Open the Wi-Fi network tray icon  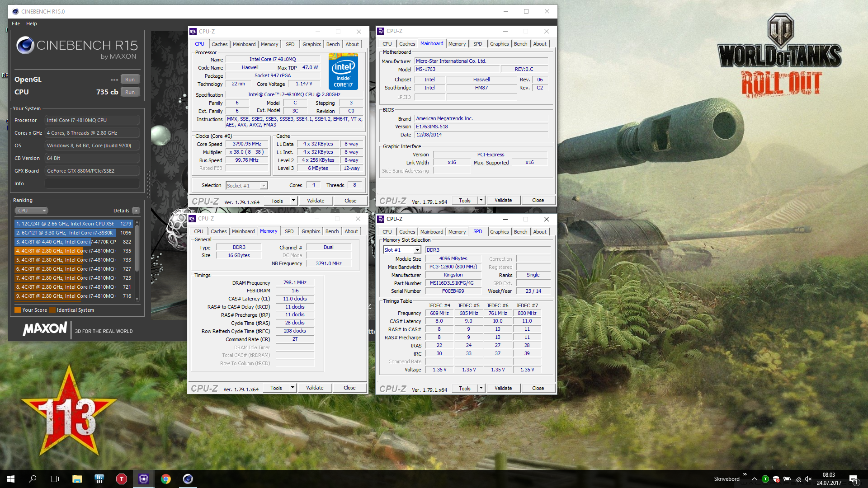point(798,479)
